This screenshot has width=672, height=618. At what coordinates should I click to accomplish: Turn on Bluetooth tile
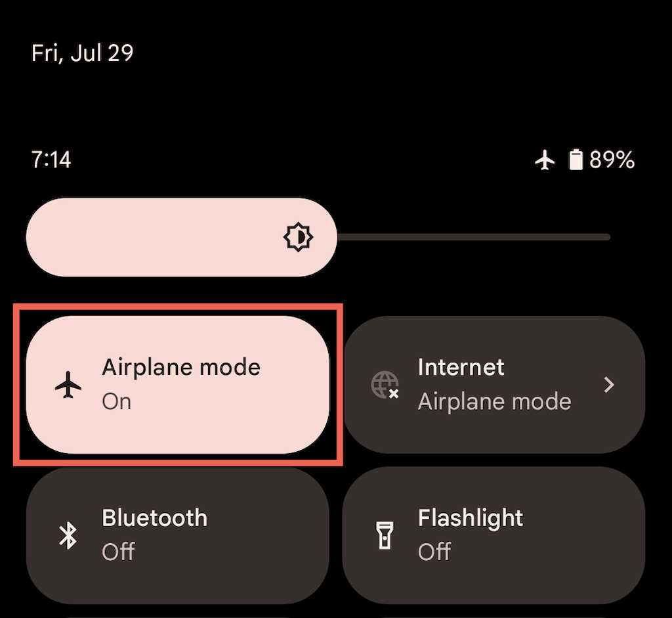tap(178, 535)
